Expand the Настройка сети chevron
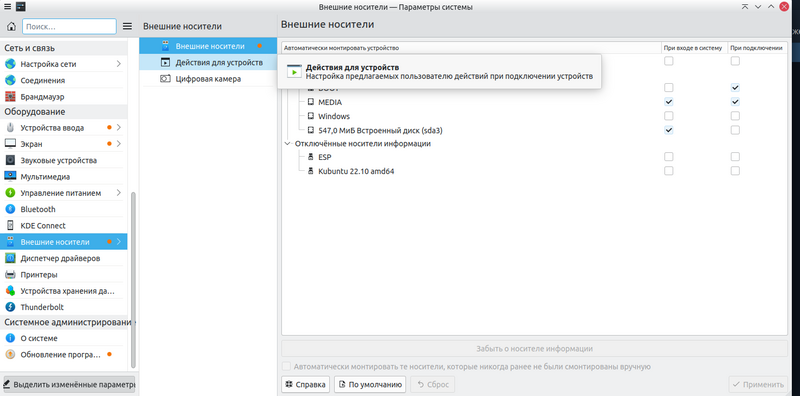 pyautogui.click(x=118, y=64)
